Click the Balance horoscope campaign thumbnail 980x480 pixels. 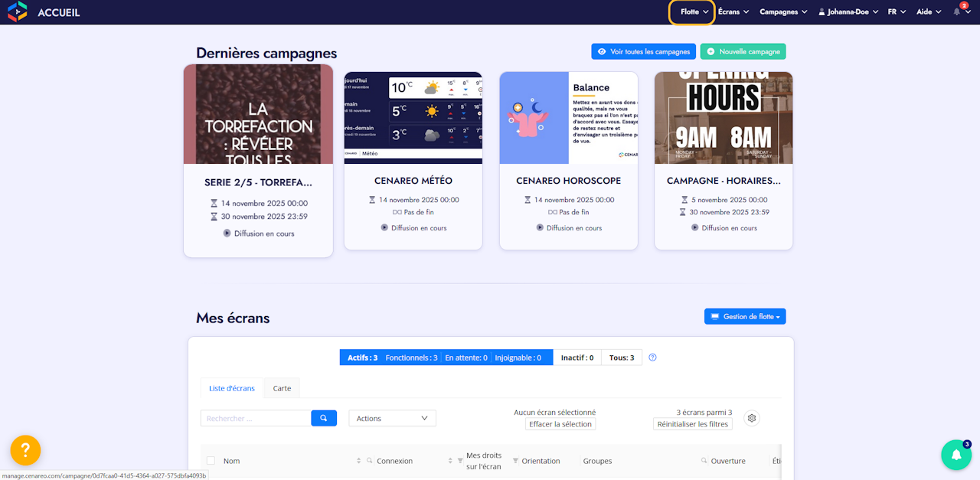pos(569,118)
